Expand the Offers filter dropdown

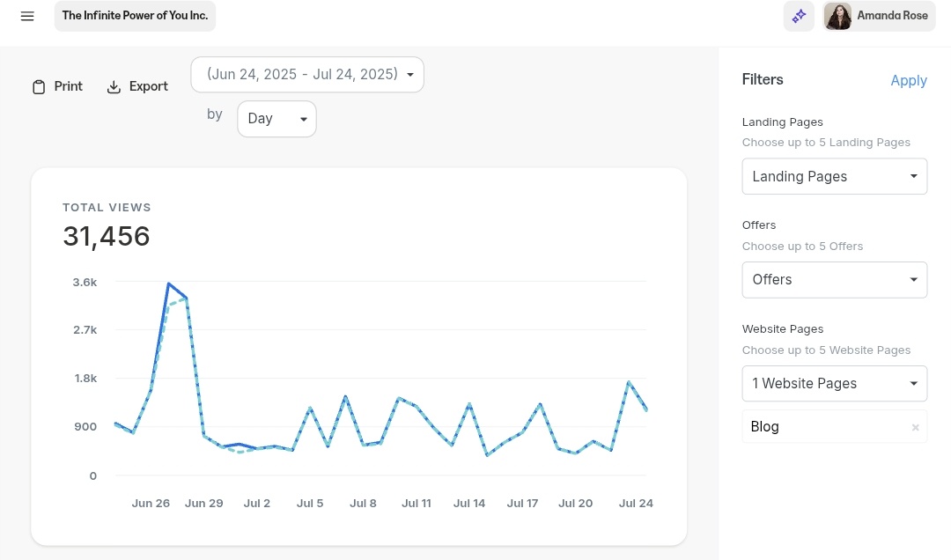(834, 280)
